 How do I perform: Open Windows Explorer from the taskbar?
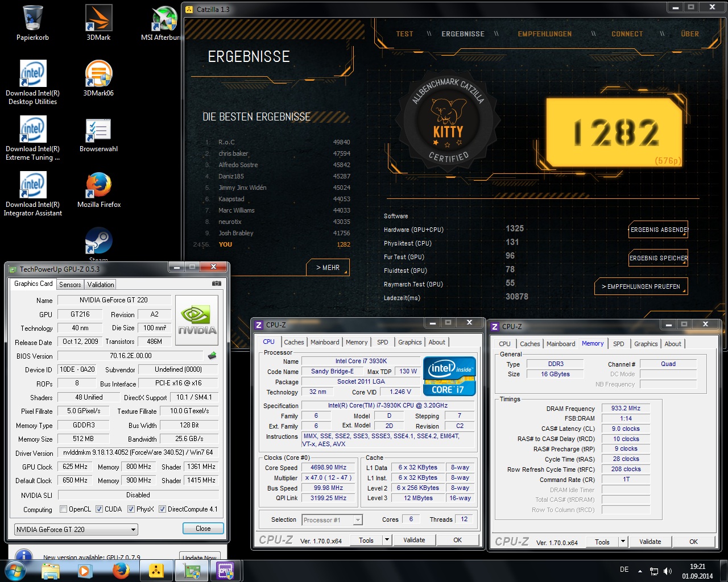click(51, 571)
